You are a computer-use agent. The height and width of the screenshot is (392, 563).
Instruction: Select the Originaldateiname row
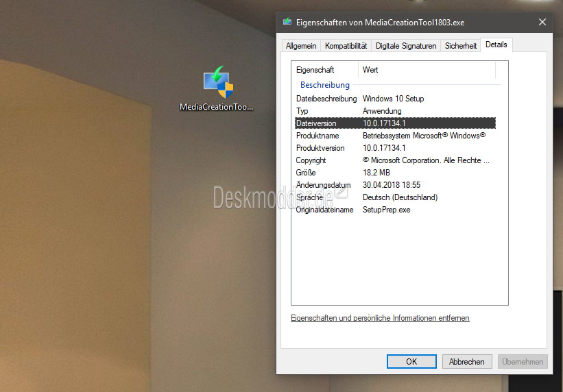[x=395, y=210]
